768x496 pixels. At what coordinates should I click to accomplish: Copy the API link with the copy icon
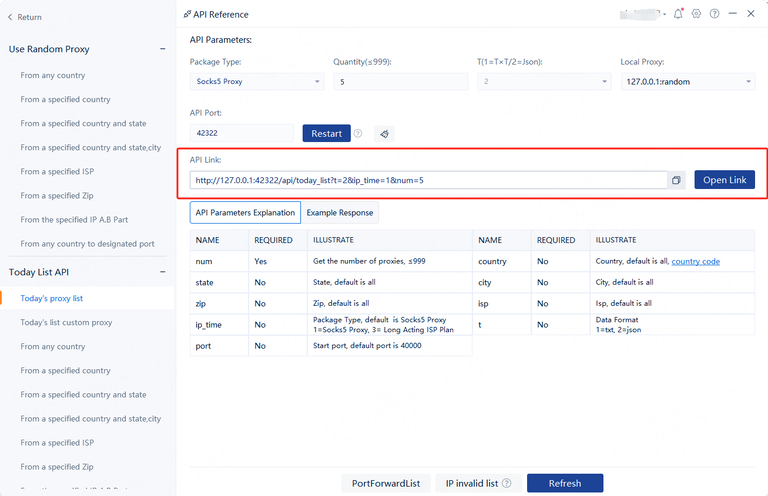677,180
